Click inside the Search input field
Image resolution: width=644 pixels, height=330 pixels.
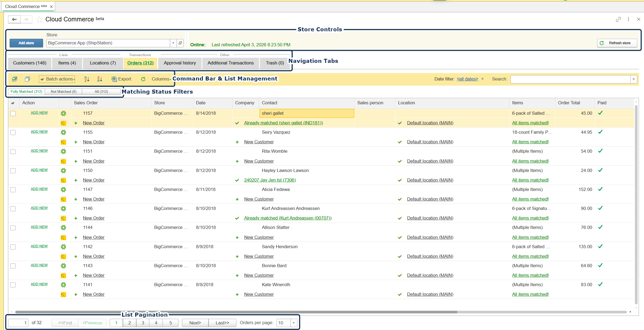570,79
